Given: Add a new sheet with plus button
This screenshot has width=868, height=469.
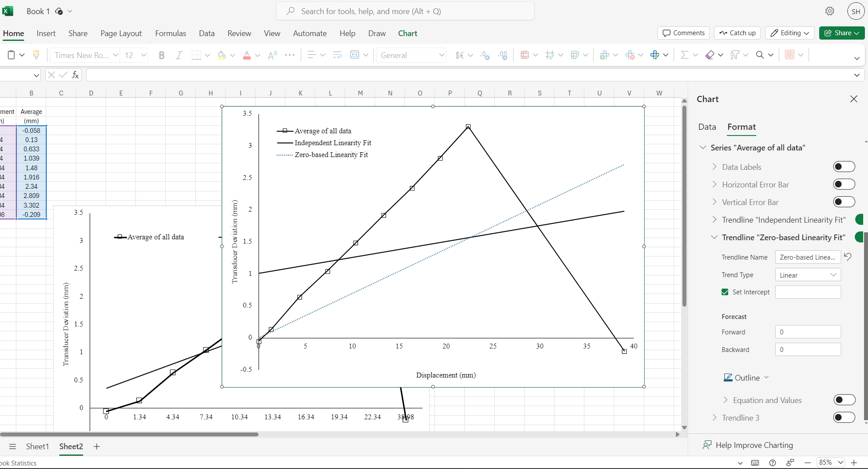Looking at the screenshot, I should [97, 447].
